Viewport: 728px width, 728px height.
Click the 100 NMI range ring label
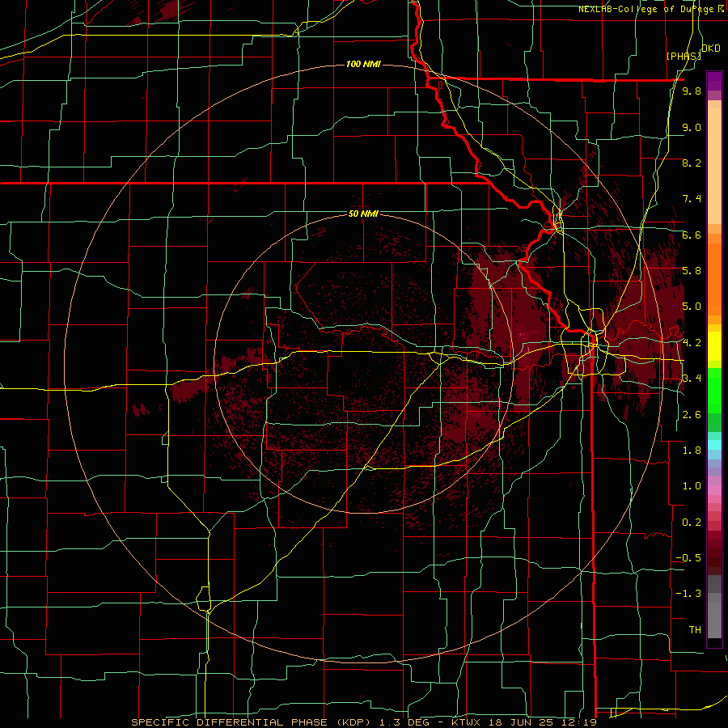[x=363, y=64]
